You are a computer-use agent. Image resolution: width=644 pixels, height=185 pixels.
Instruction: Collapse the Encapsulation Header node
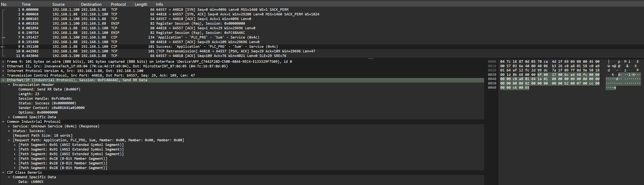click(x=9, y=84)
